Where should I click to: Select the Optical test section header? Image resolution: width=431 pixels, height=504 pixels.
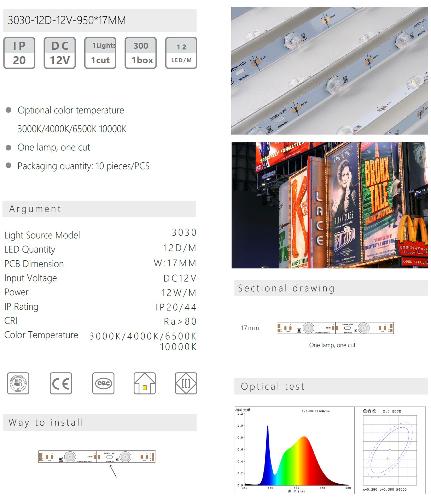click(x=331, y=386)
